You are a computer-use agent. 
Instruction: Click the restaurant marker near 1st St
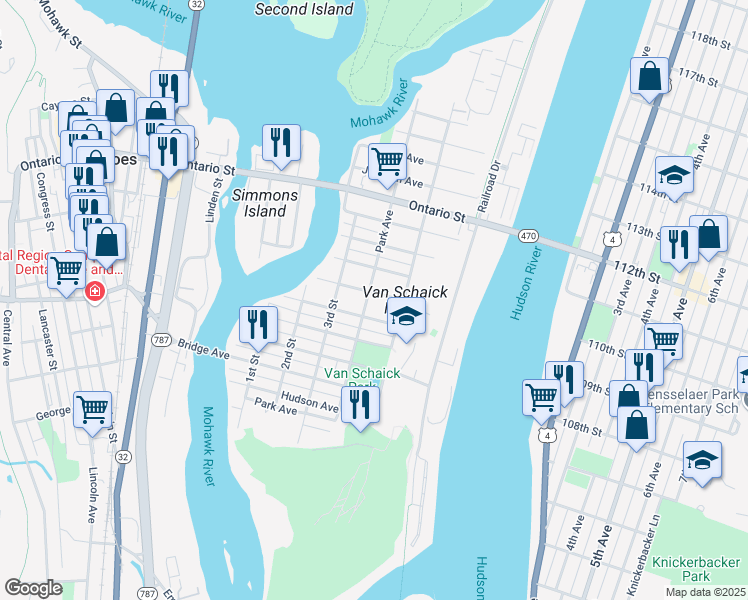[259, 327]
